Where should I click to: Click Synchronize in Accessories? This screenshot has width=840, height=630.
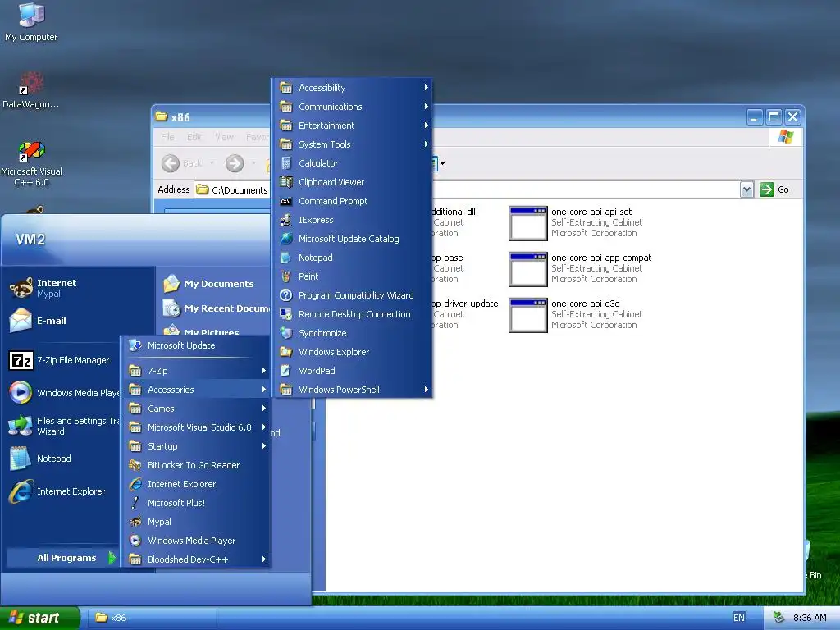(352, 333)
